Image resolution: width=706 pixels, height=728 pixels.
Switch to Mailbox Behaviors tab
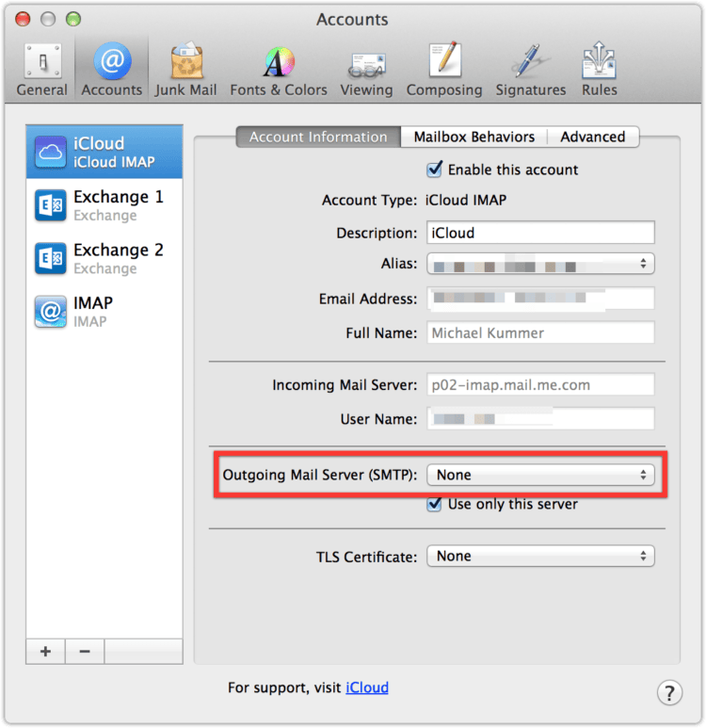point(473,137)
